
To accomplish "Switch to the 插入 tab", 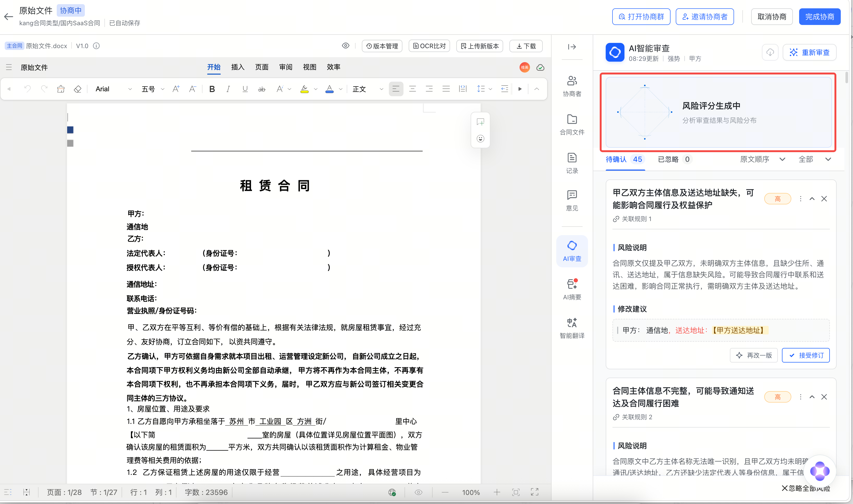I will [x=238, y=67].
